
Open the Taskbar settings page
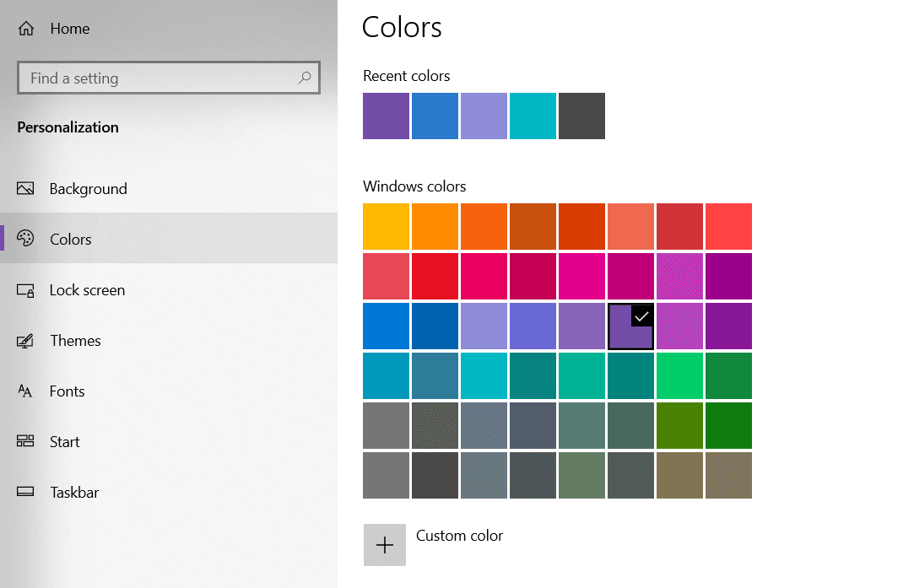point(169,493)
